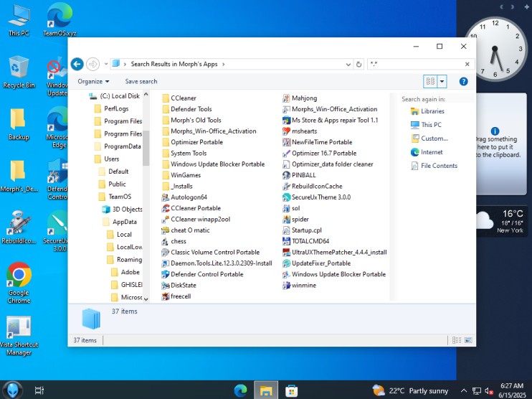This screenshot has width=532, height=399.
Task: Open the view options dropdown arrow
Action: coord(442,82)
